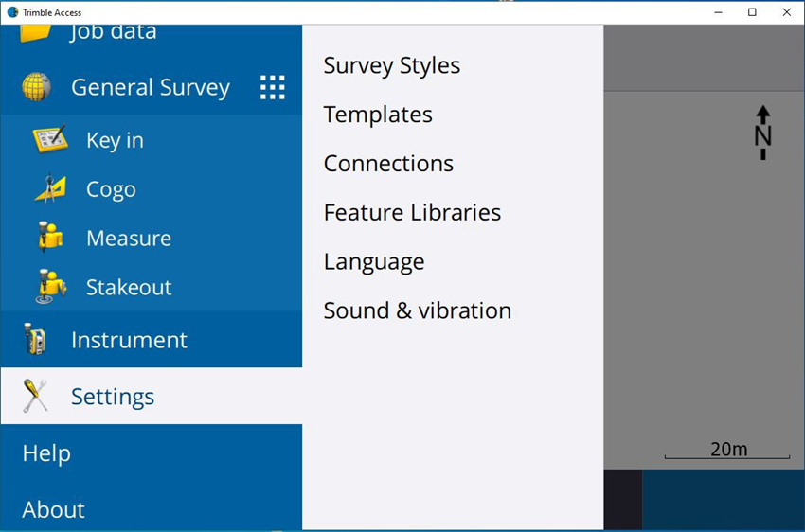Viewport: 805px width, 532px height.
Task: Maximize the Trimble Access window
Action: point(752,12)
